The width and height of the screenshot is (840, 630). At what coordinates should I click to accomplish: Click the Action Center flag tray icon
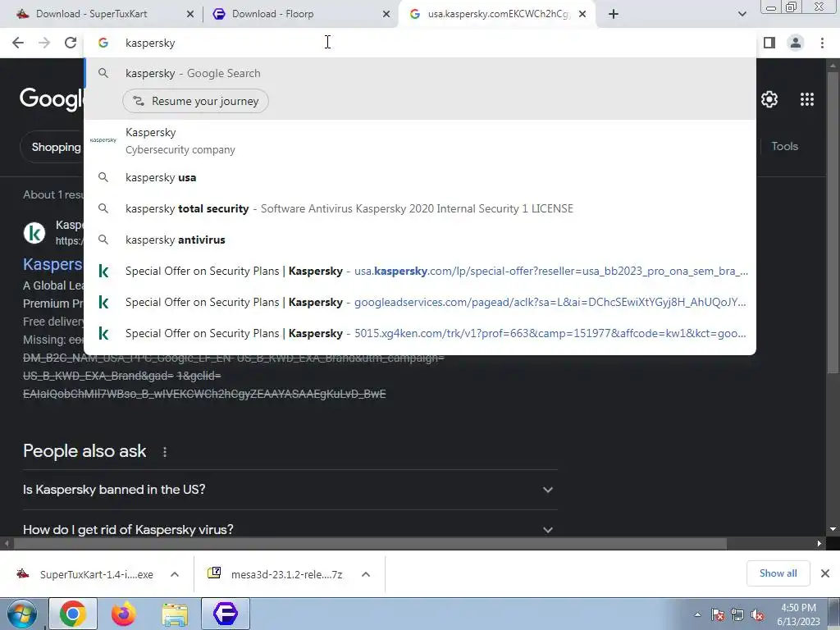coord(718,615)
